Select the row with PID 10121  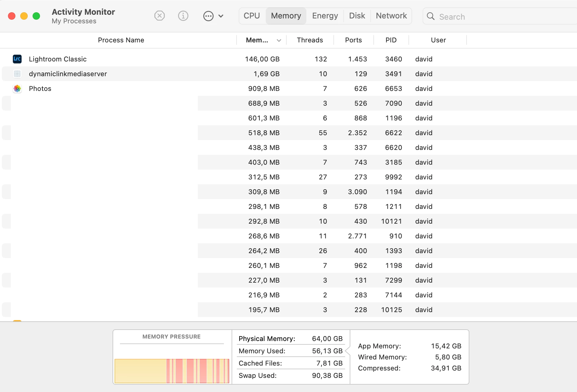pyautogui.click(x=289, y=221)
